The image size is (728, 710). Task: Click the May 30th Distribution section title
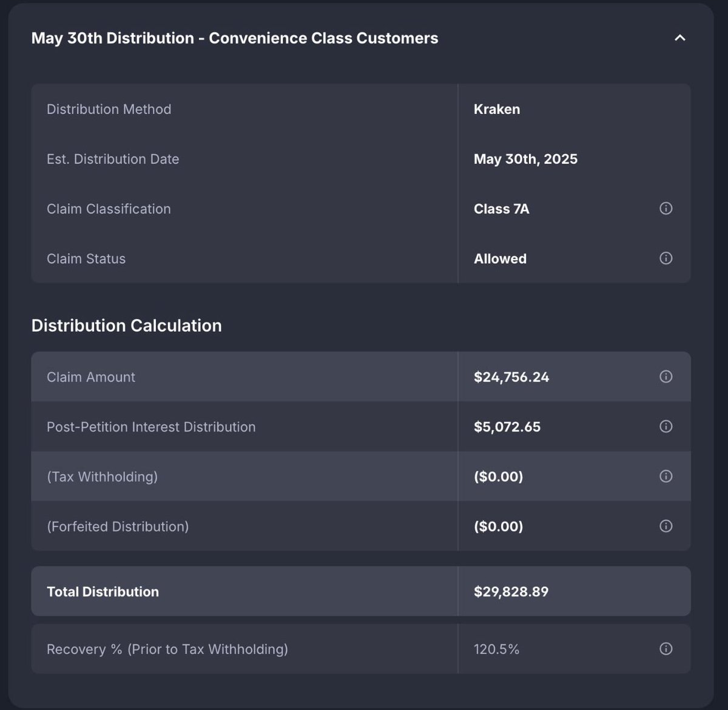pos(234,38)
